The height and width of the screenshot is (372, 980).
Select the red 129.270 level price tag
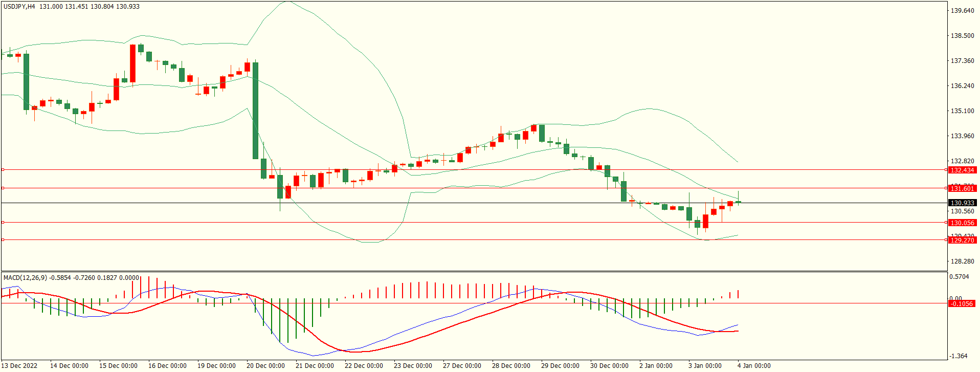click(x=962, y=240)
